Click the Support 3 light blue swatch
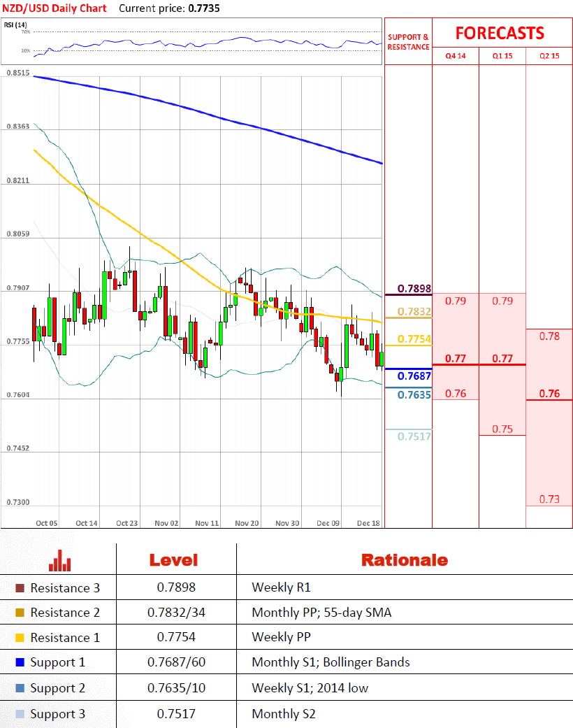This screenshot has width=573, height=728. click(x=20, y=714)
